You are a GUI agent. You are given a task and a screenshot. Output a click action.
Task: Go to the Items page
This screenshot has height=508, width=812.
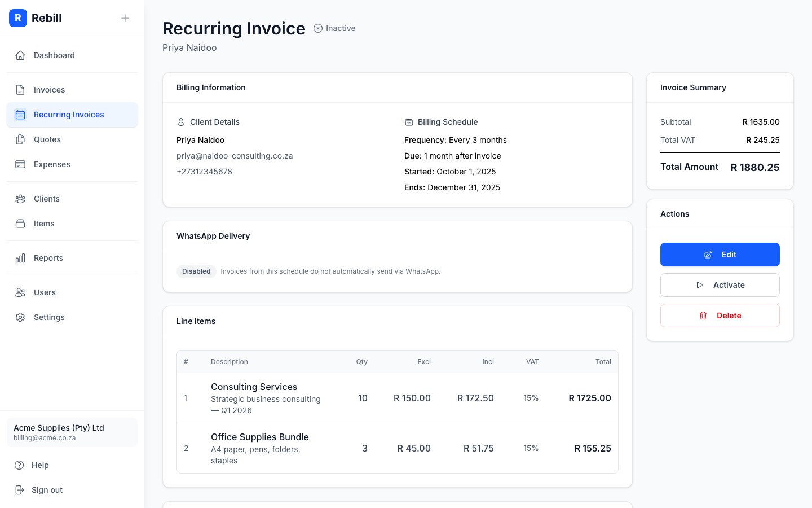44,224
